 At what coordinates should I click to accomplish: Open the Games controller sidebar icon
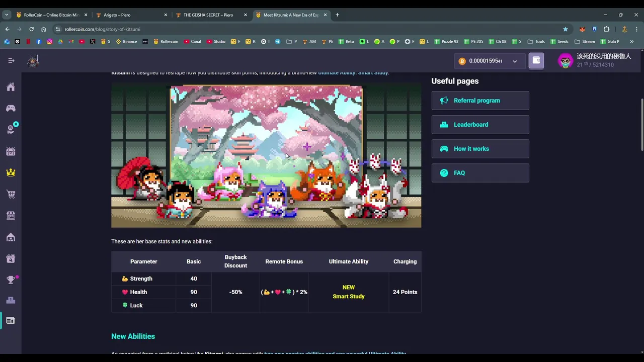click(11, 109)
